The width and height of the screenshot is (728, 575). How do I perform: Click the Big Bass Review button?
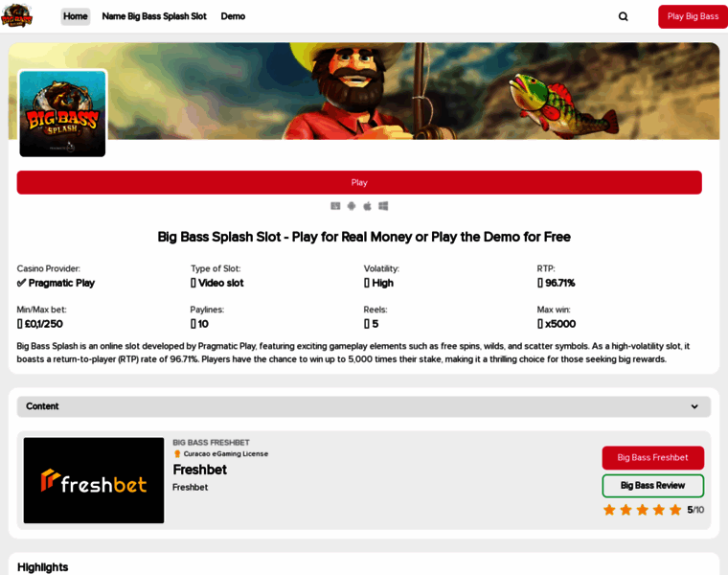click(652, 485)
